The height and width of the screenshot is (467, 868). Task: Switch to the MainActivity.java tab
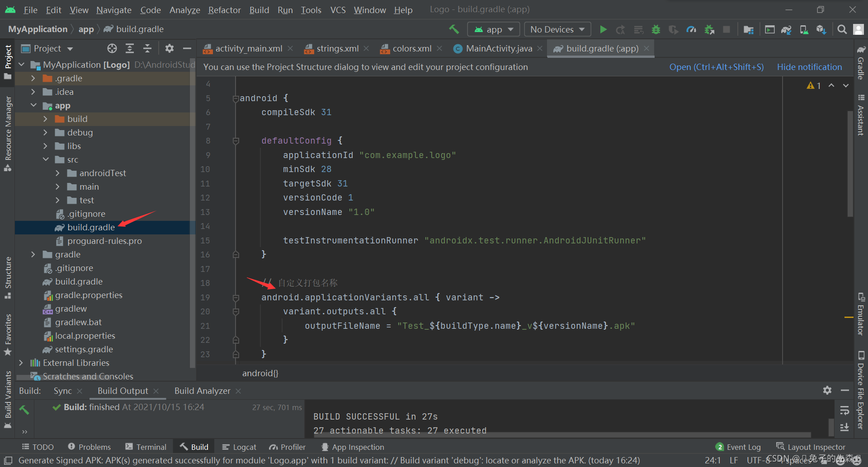[499, 48]
